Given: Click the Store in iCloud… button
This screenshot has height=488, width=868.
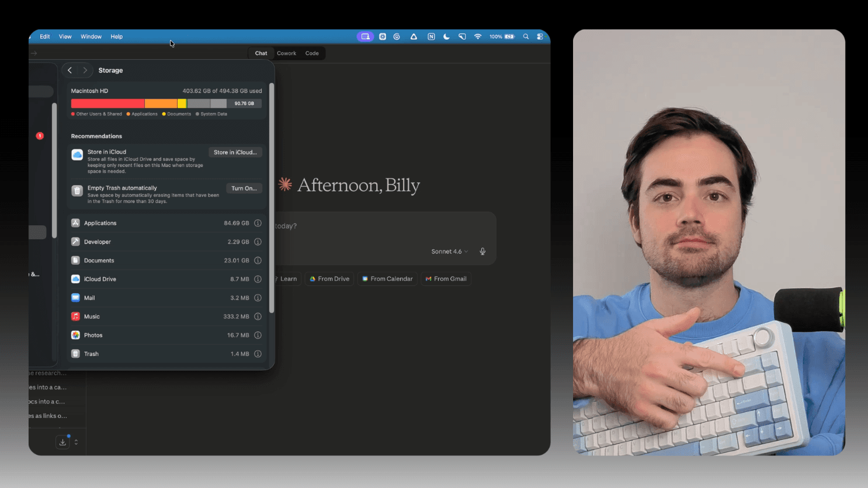Looking at the screenshot, I should [235, 152].
